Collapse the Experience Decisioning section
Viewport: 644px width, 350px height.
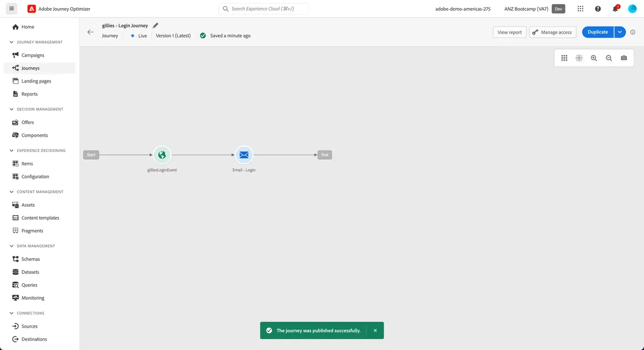coord(12,150)
